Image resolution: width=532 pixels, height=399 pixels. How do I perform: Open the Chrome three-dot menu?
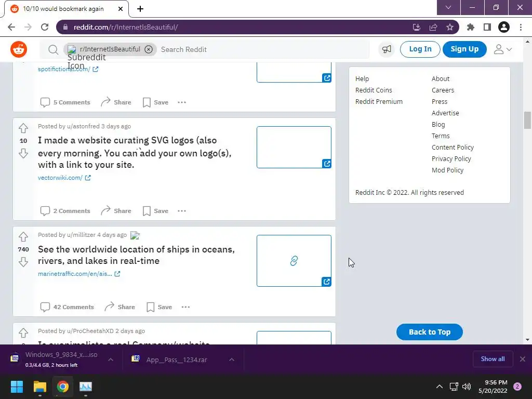pyautogui.click(x=521, y=27)
